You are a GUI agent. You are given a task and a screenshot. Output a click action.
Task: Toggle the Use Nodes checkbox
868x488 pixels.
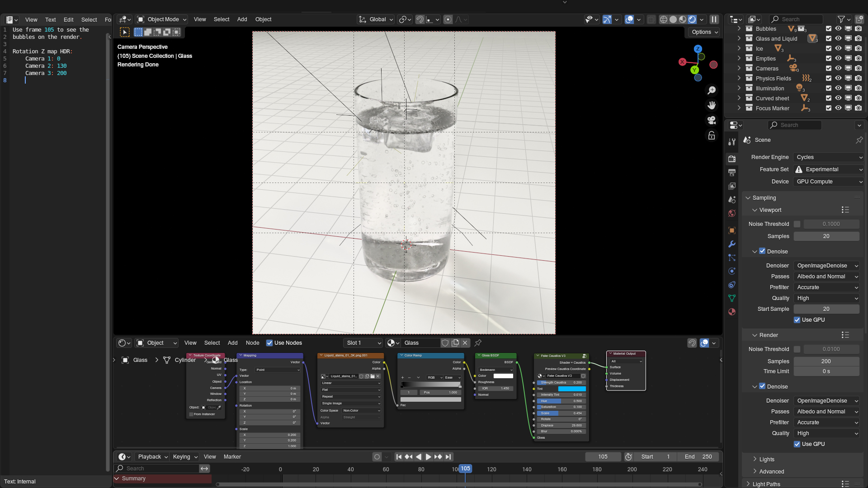pyautogui.click(x=269, y=343)
